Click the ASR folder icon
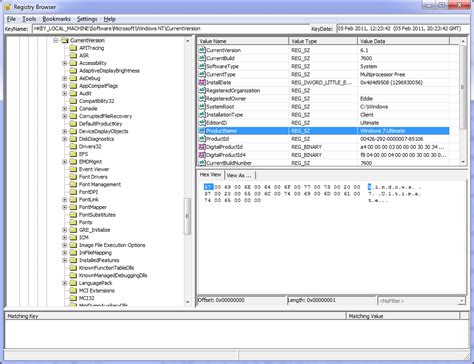 73,56
